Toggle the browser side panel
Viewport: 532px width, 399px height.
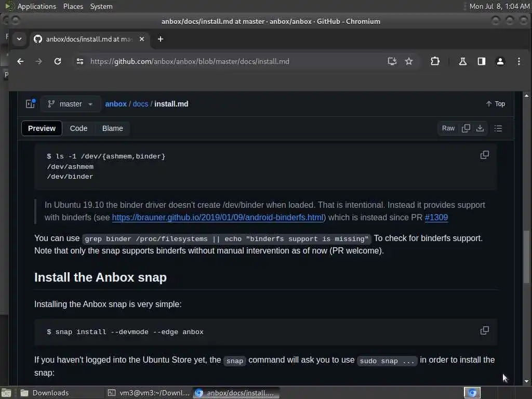(482, 61)
